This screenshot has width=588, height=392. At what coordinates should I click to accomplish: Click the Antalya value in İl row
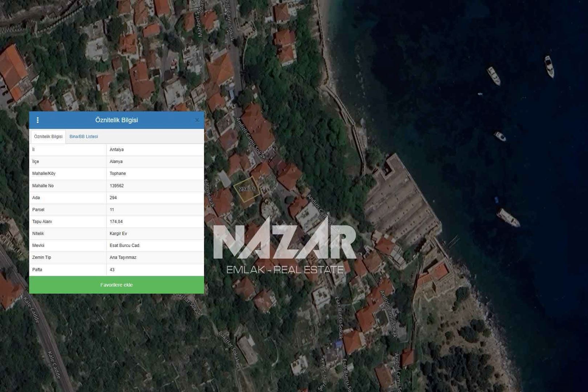click(117, 150)
